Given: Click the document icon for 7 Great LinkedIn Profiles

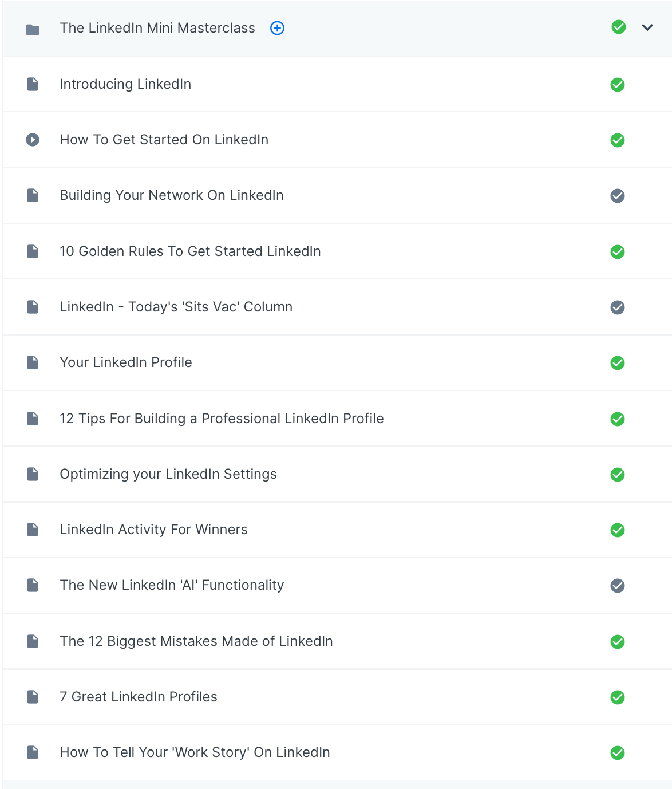Looking at the screenshot, I should (x=33, y=697).
